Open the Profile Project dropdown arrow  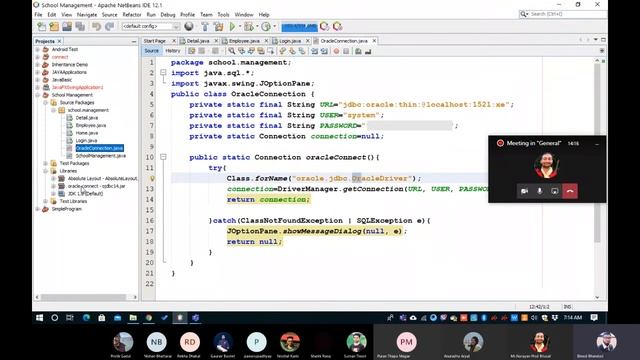[274, 27]
